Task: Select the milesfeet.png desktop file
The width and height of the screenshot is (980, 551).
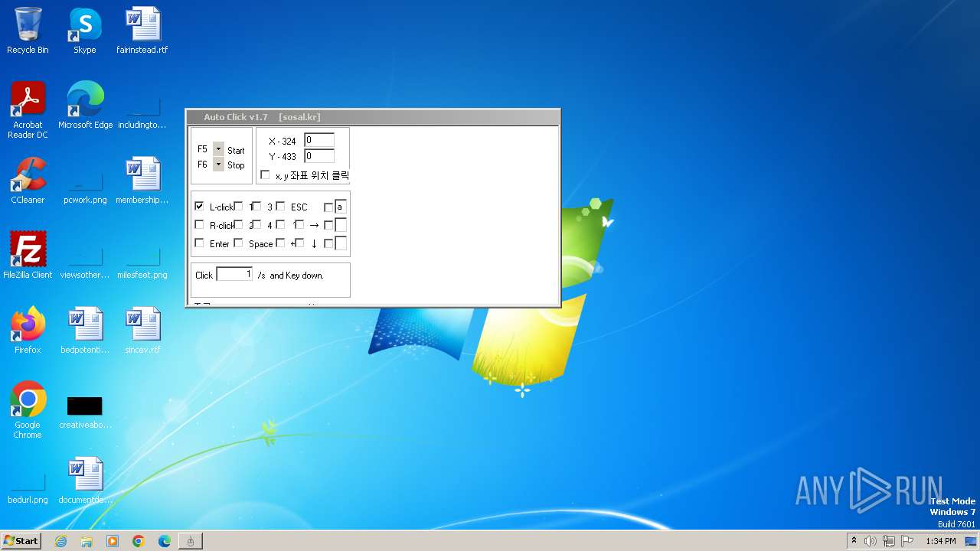Action: (142, 262)
